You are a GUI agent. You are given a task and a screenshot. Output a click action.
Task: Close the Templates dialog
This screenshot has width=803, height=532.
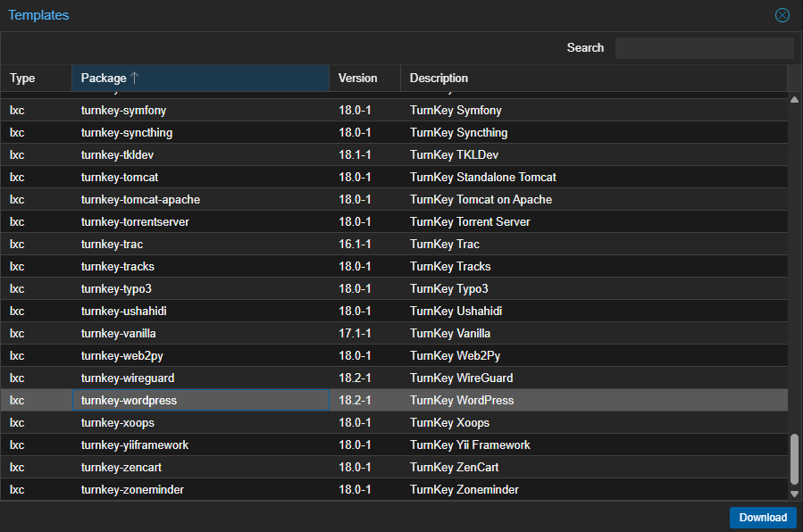(782, 15)
